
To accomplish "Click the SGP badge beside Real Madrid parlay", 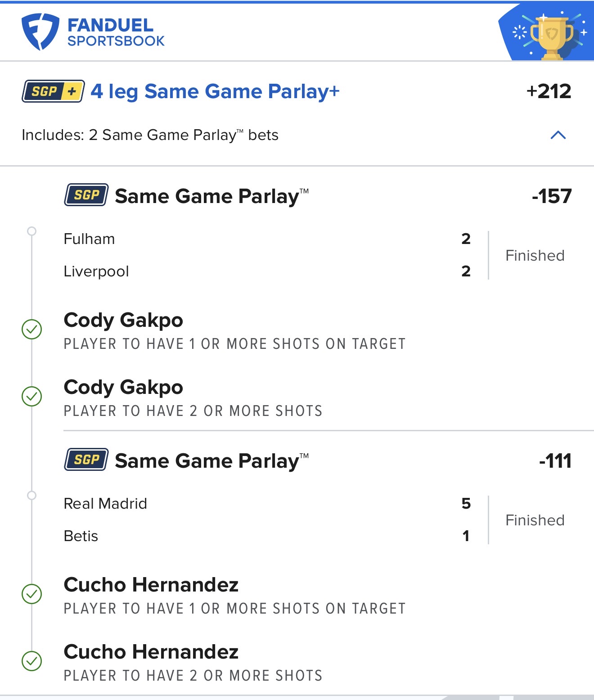I will 86,460.
